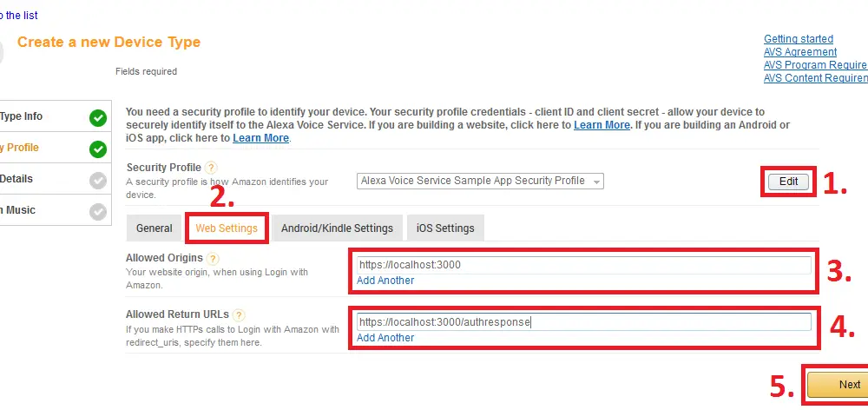This screenshot has height=410, width=868.
Task: Click the Edit security profile button
Action: click(x=788, y=182)
